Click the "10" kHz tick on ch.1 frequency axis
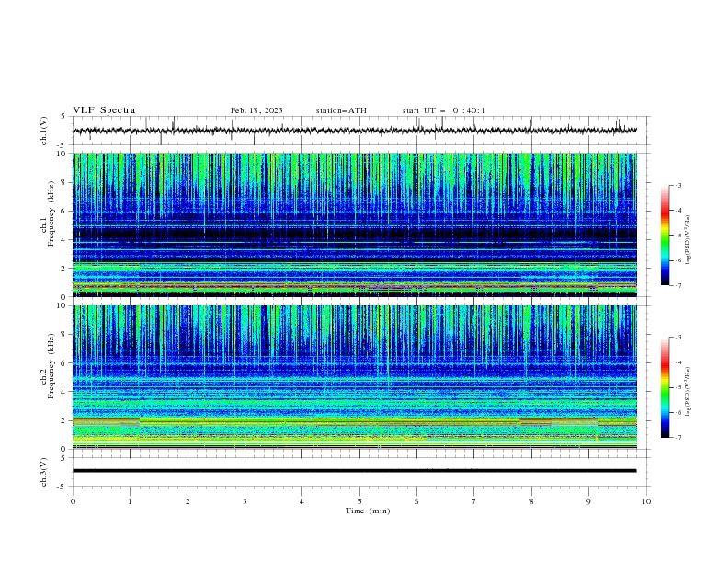Viewport: 728px width, 563px height. click(x=62, y=154)
